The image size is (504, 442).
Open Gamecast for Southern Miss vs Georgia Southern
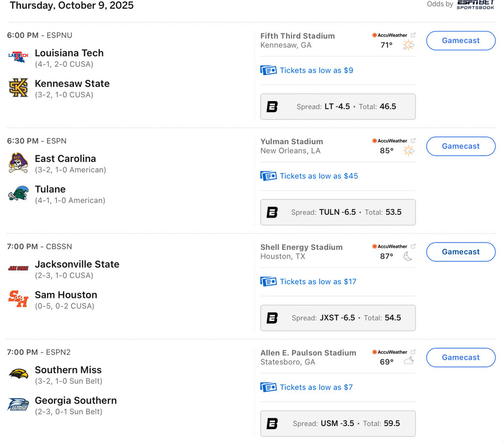coord(460,357)
